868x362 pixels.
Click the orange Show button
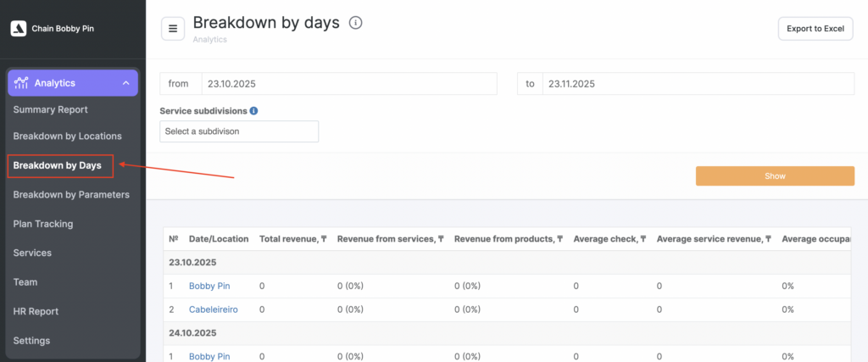pos(775,176)
